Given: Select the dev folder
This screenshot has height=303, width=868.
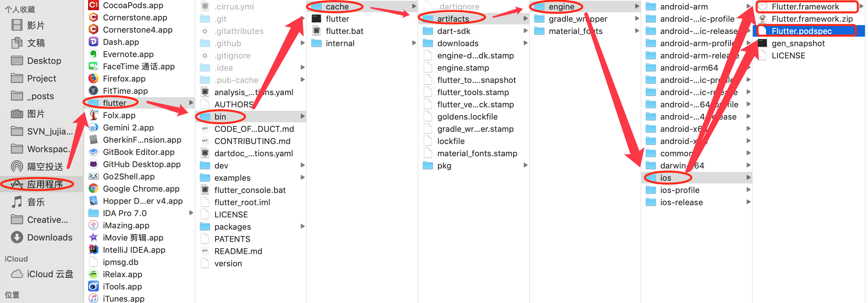Looking at the screenshot, I should [x=251, y=165].
